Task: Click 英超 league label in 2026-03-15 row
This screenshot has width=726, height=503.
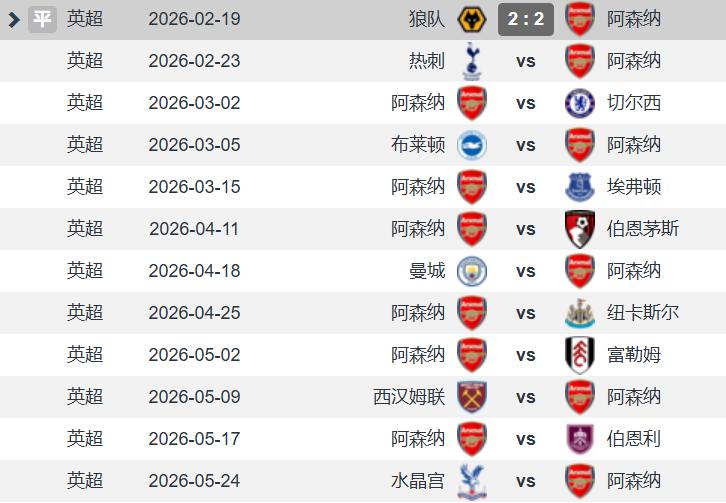Action: click(85, 187)
